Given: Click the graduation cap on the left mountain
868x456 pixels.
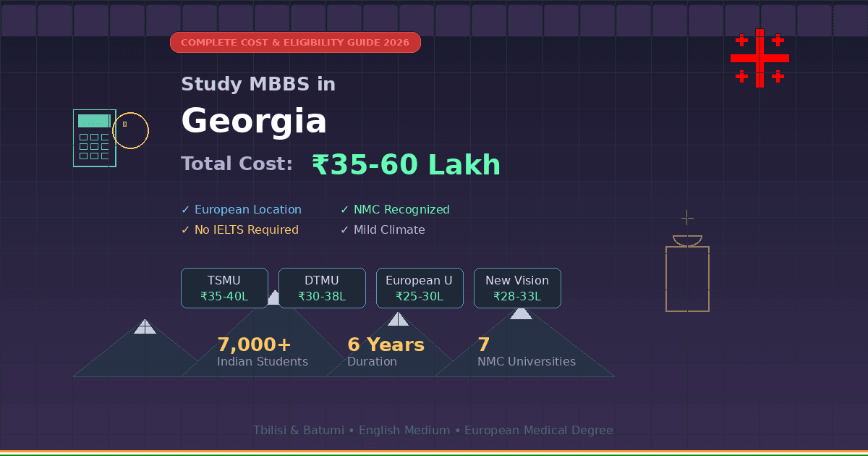Looking at the screenshot, I should click(x=145, y=327).
